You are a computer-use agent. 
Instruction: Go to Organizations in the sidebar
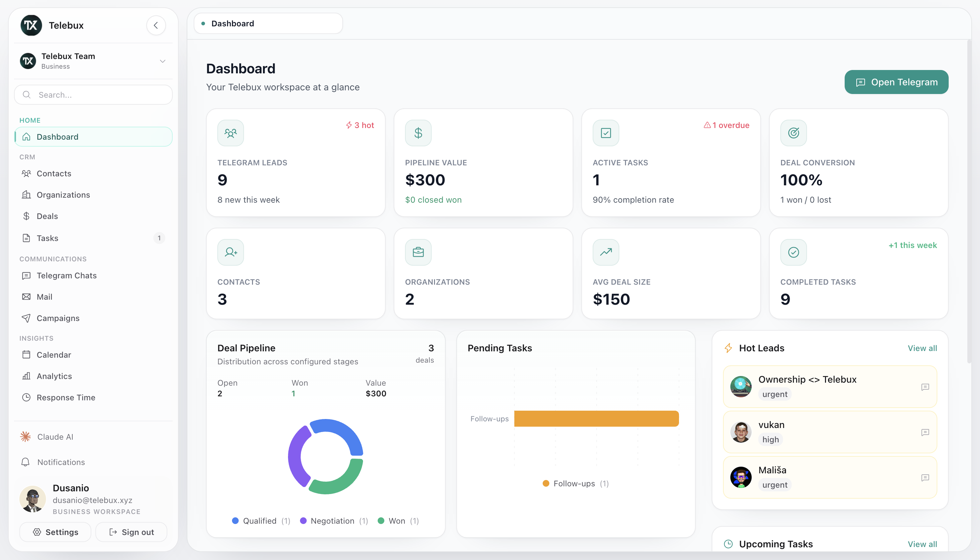93,195
